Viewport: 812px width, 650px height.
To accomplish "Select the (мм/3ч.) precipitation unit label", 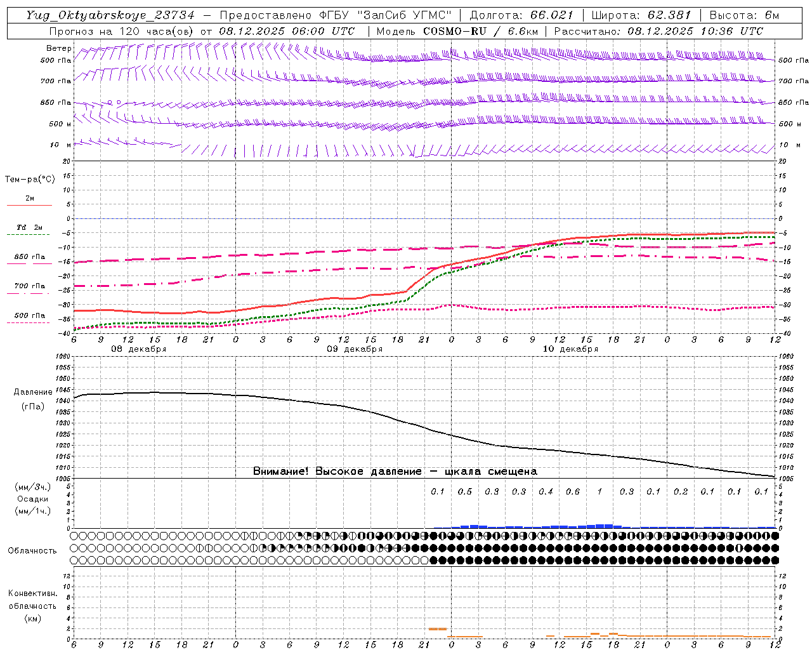I will 32,487.
